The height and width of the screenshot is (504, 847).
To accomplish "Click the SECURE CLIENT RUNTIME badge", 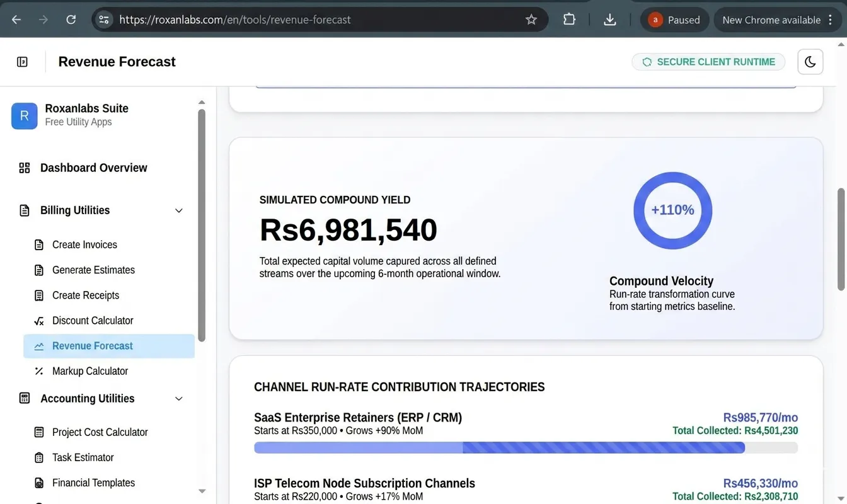I will coord(708,62).
